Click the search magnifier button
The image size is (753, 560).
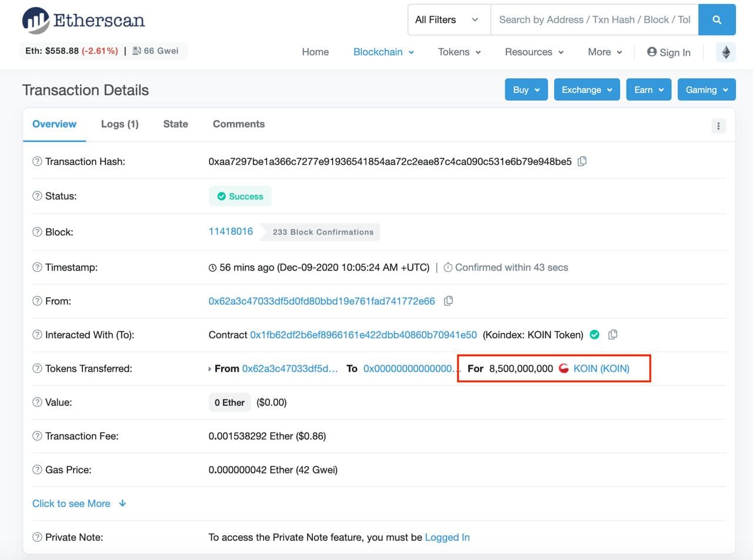pyautogui.click(x=717, y=20)
